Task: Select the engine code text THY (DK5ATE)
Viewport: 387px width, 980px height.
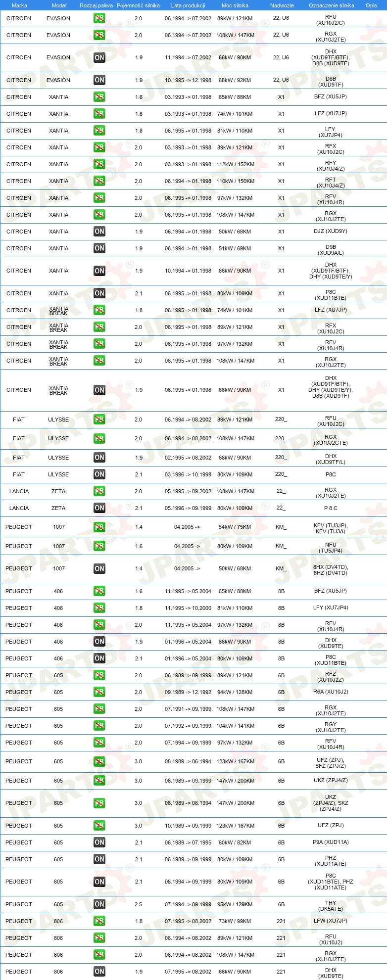Action: [x=331, y=906]
